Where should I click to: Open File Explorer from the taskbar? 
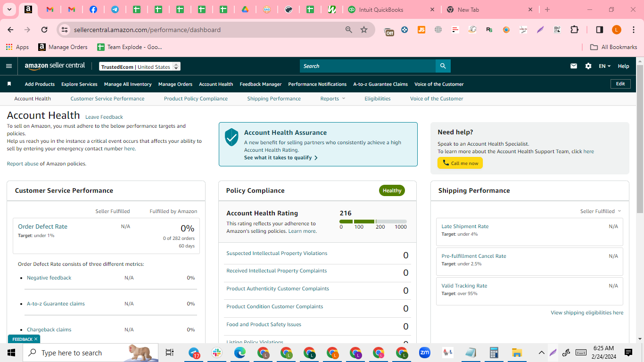tap(517, 353)
